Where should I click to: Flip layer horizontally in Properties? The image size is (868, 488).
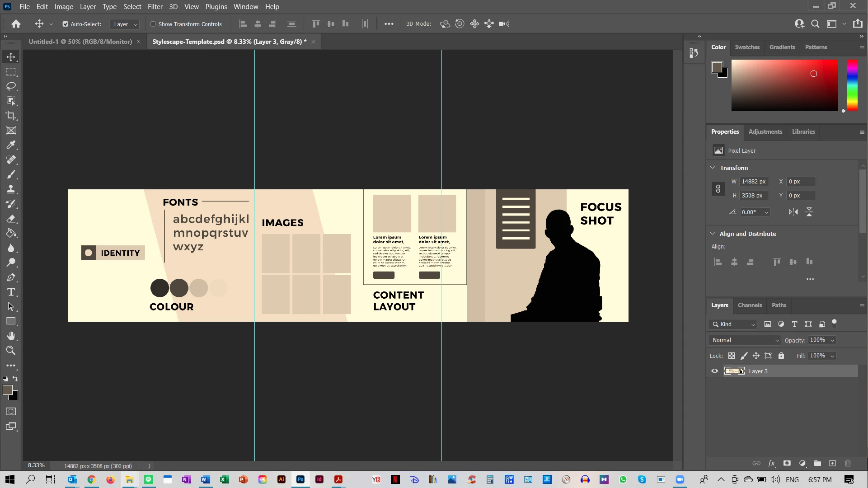[x=793, y=212]
